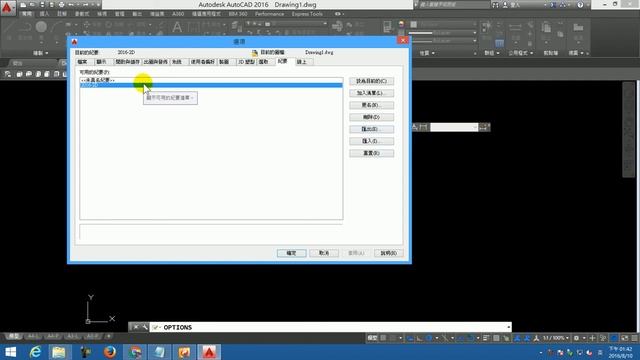Launch Chrome from the taskbar
Image resolution: width=640 pixels, height=360 pixels.
135,352
